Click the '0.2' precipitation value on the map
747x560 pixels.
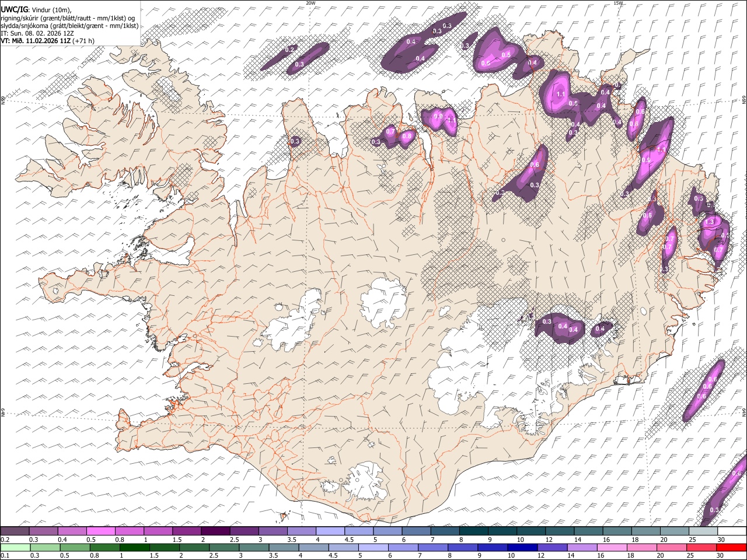point(290,50)
